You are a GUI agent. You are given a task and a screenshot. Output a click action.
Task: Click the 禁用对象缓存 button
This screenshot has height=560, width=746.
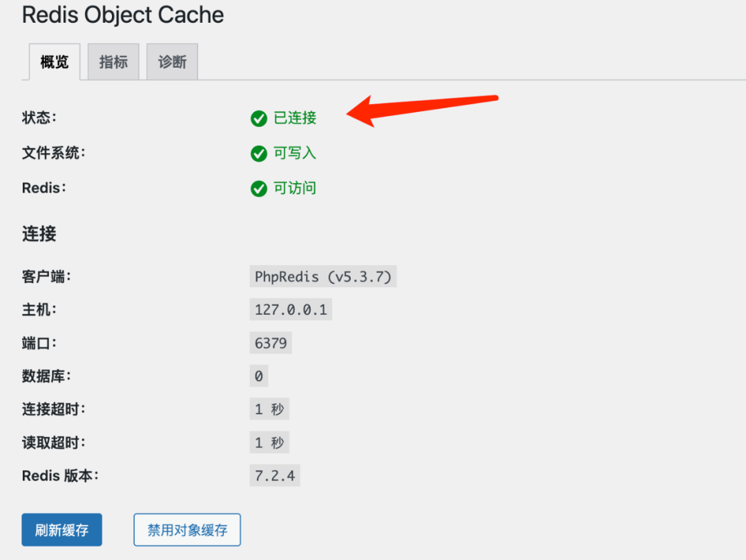click(x=187, y=530)
